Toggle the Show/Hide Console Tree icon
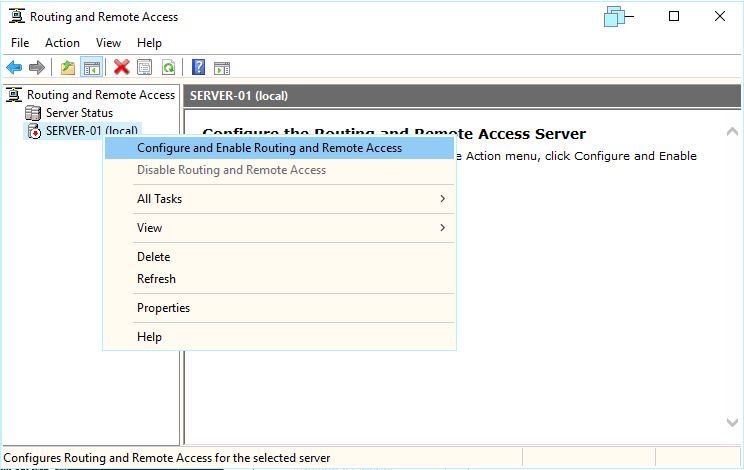The width and height of the screenshot is (744, 470). tap(91, 67)
